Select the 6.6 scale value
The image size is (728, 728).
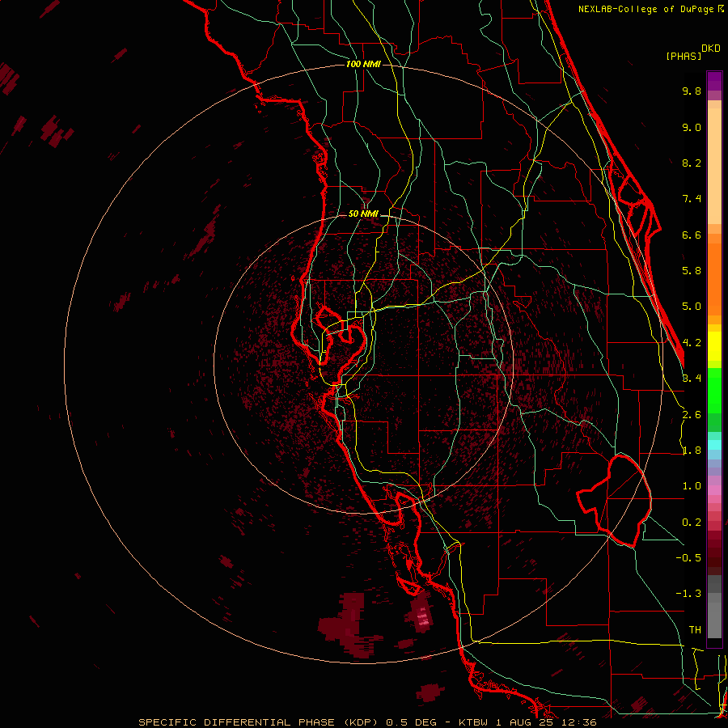point(692,235)
